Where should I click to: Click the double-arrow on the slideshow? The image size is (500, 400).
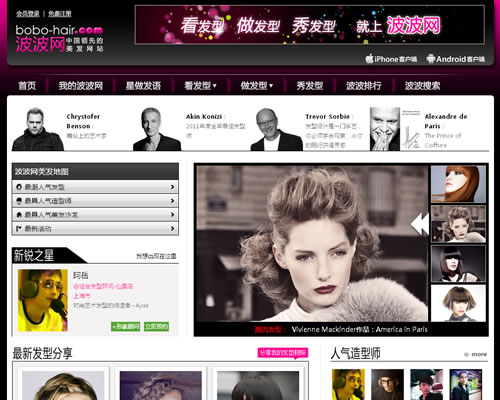[420, 224]
